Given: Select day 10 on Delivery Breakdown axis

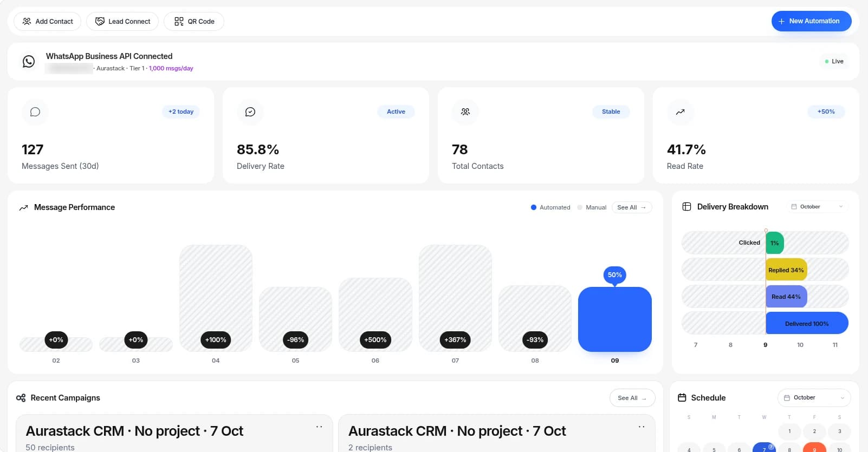Looking at the screenshot, I should click(x=800, y=345).
